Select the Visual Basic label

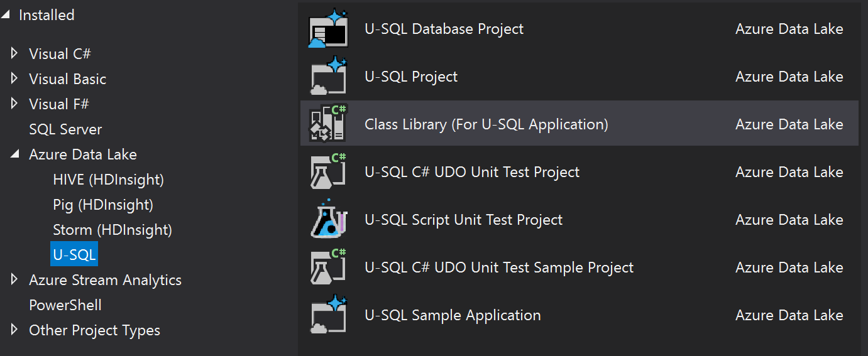[x=68, y=79]
